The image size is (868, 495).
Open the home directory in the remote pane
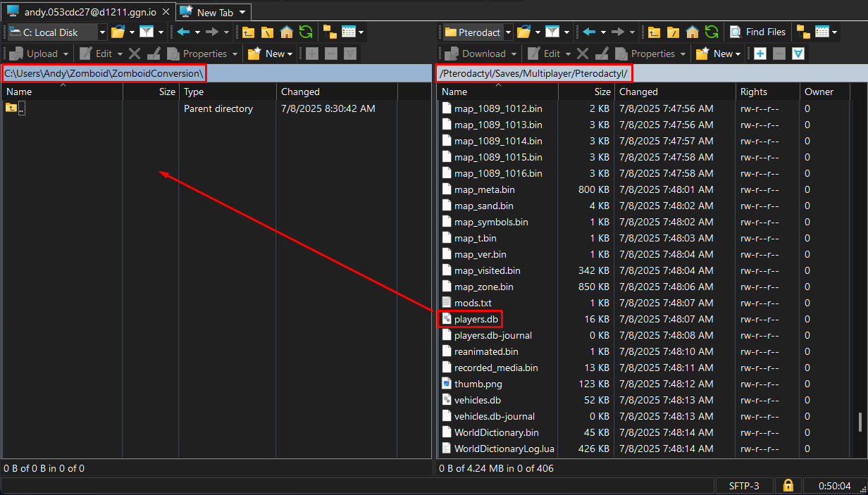pyautogui.click(x=692, y=32)
